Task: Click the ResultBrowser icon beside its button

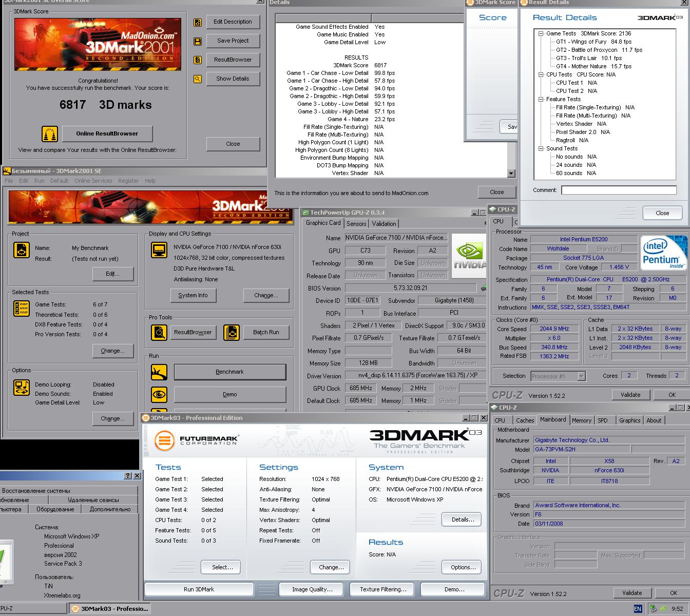Action: click(x=198, y=60)
